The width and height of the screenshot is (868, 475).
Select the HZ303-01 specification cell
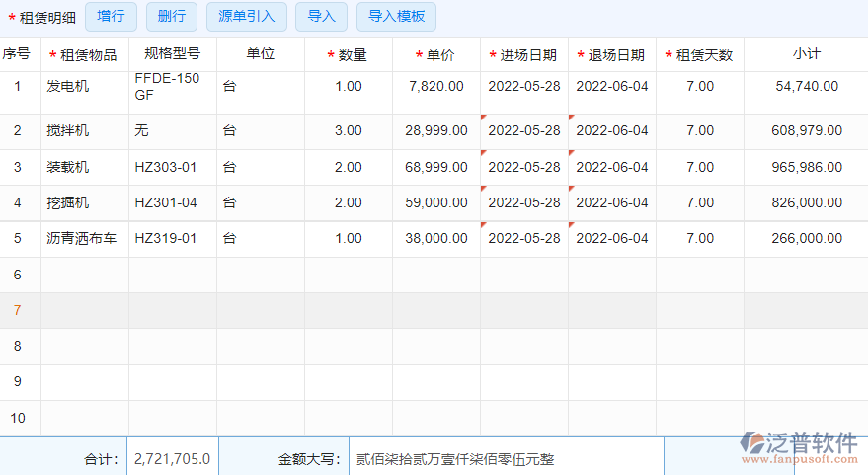172,167
